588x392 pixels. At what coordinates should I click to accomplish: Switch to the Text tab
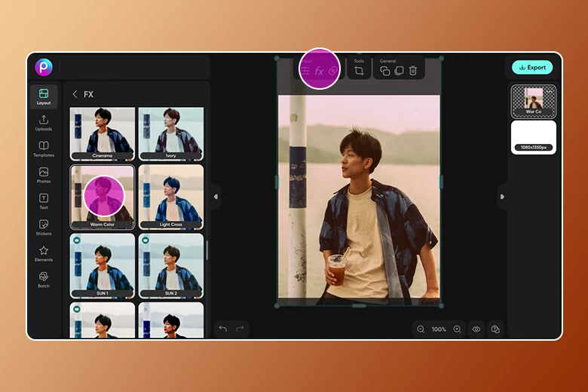point(44,201)
